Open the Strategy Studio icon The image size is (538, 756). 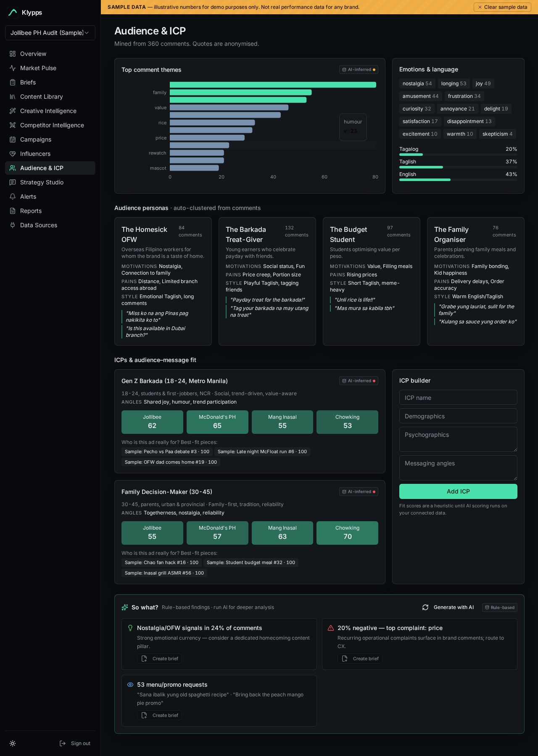tap(13, 182)
